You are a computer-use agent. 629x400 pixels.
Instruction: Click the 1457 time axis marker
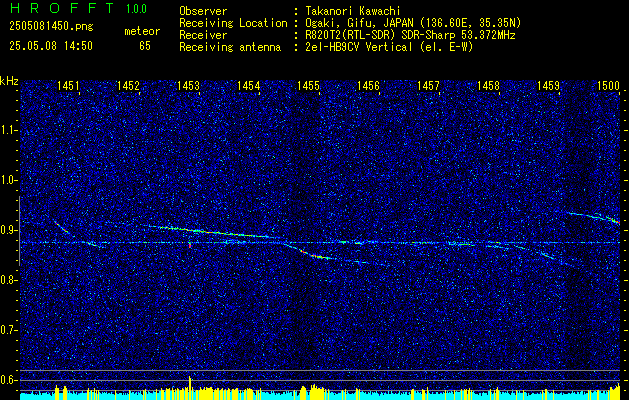click(x=428, y=85)
